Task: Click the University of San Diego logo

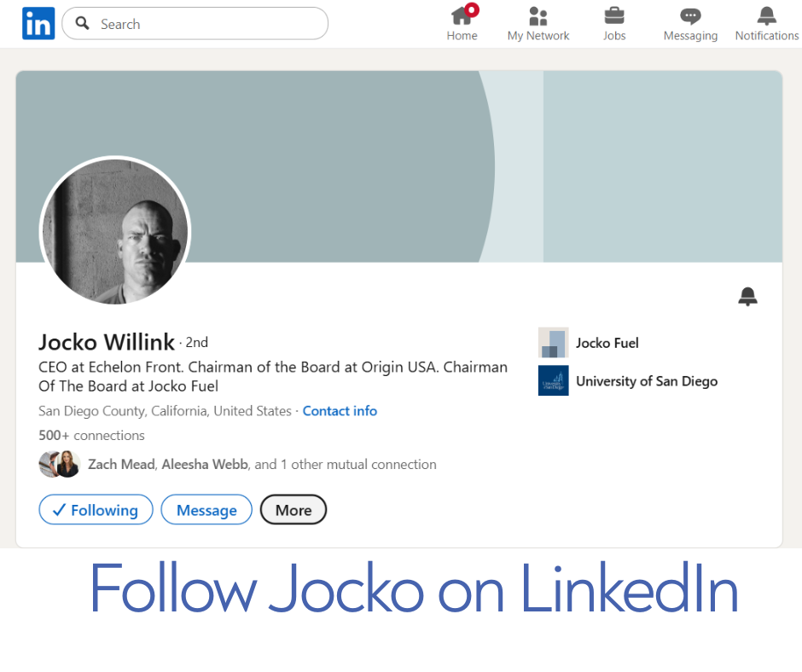Action: [x=553, y=380]
